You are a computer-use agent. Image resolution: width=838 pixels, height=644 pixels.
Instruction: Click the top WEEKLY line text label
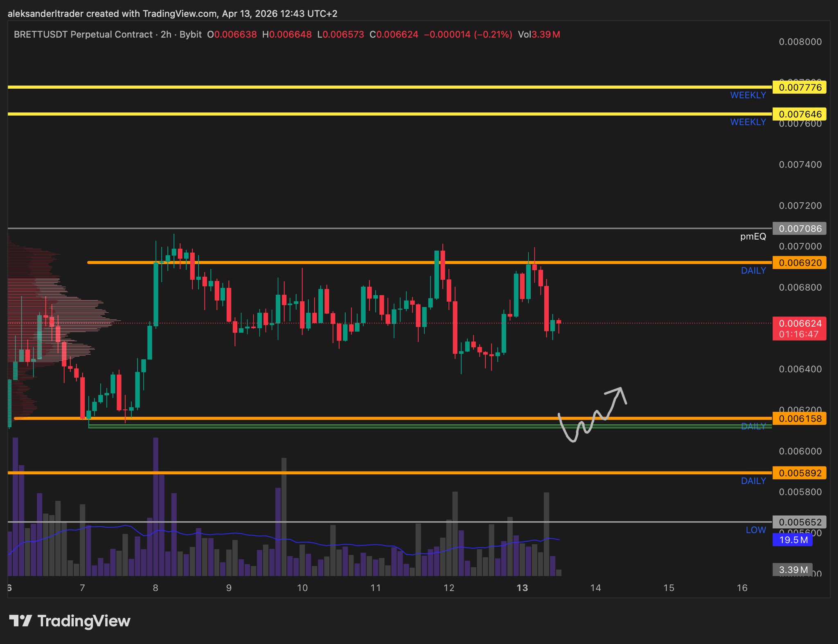(x=748, y=95)
